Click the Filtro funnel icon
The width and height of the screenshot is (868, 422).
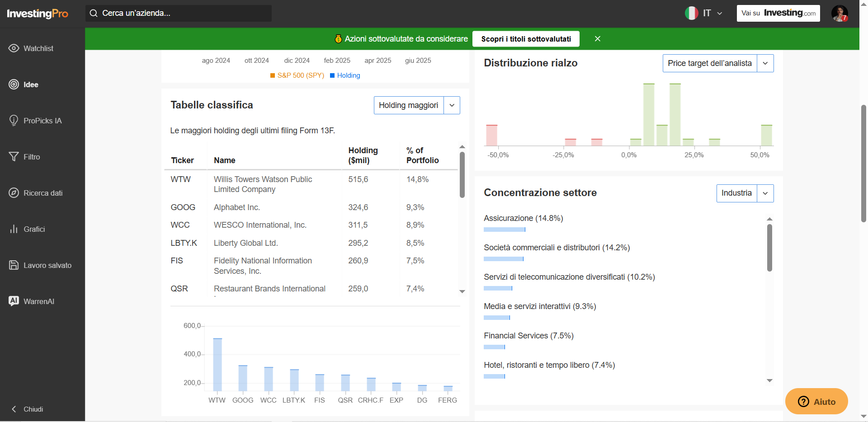coord(14,157)
